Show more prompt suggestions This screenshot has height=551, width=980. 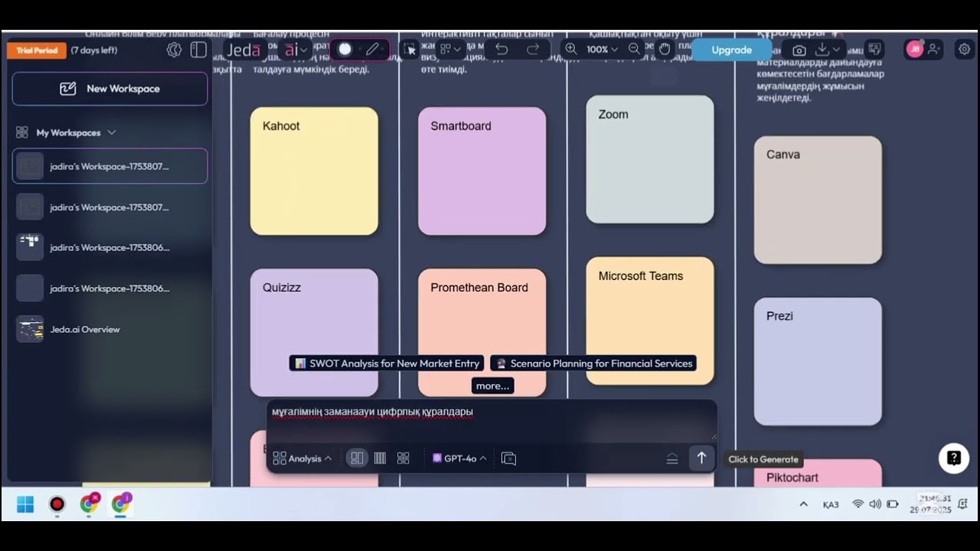click(x=492, y=386)
